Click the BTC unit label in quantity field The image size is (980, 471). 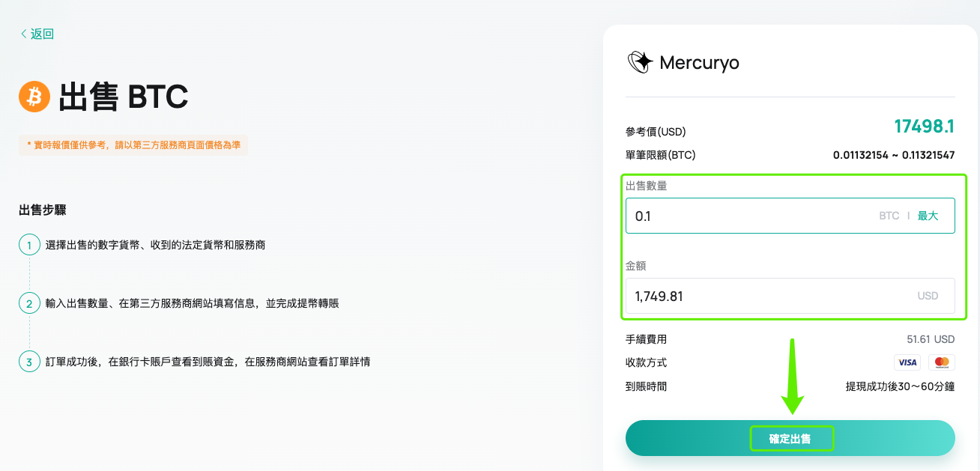click(889, 216)
